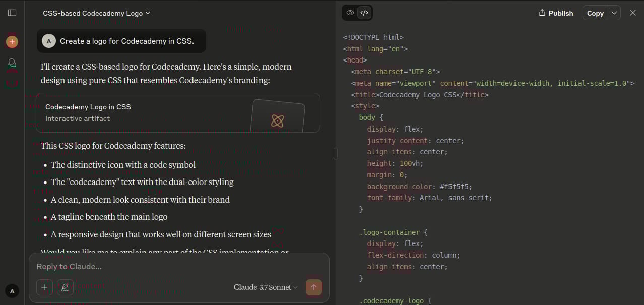This screenshot has height=305, width=644.
Task: Open the chats list icon in sidebar
Action: point(12,63)
